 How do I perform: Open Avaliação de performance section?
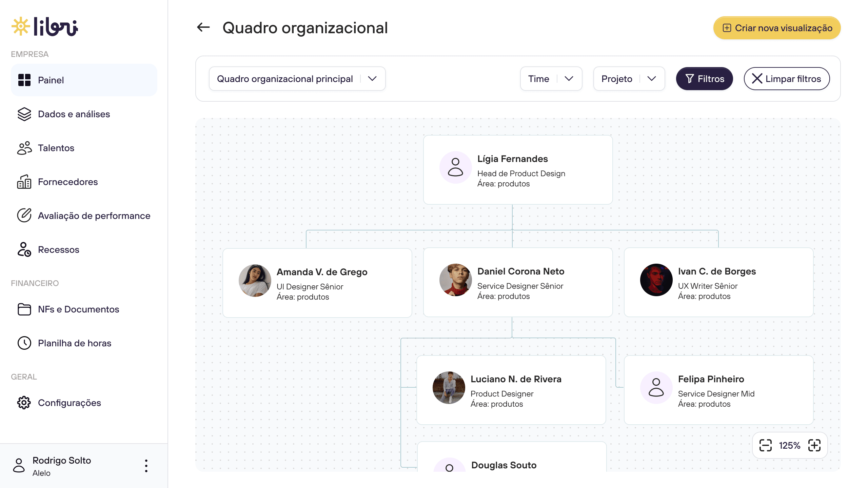[x=94, y=216]
